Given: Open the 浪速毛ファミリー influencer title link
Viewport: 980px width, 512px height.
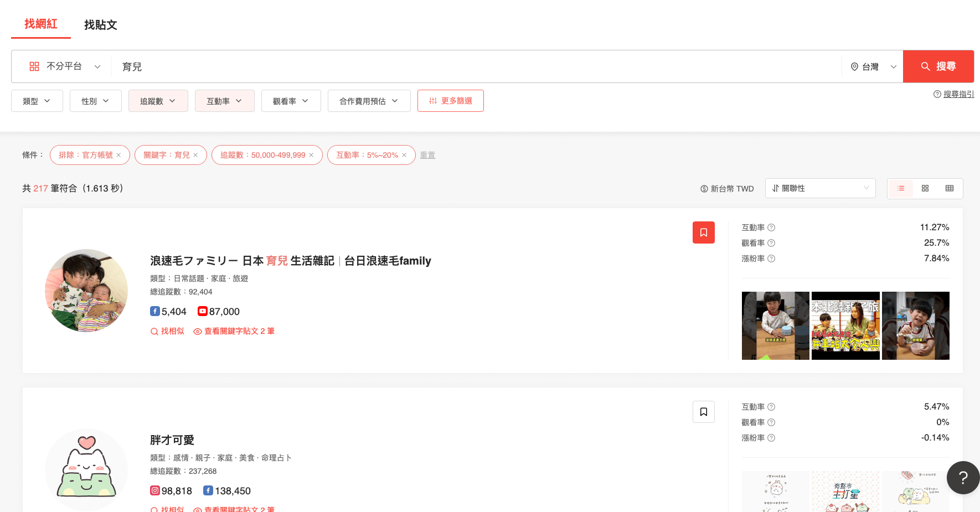Looking at the screenshot, I should [x=291, y=261].
